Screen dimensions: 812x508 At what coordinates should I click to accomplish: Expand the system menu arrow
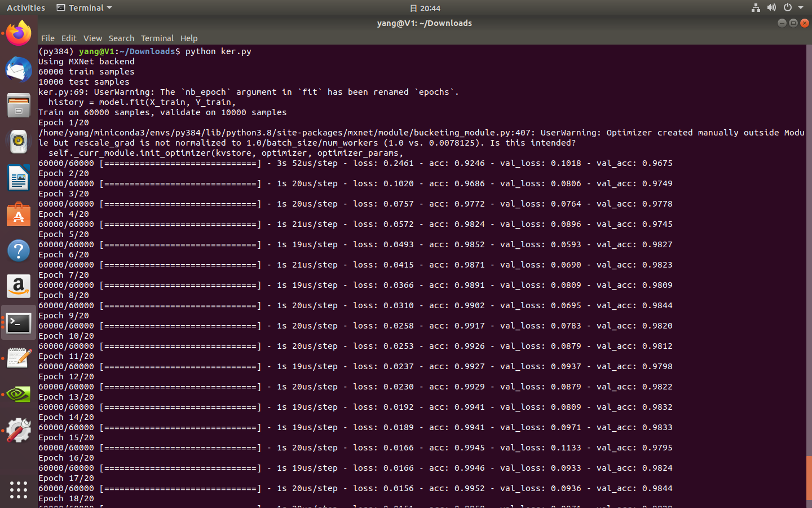(x=801, y=8)
